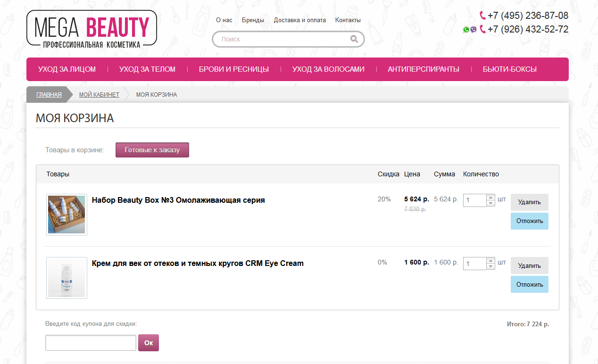
Task: Open the Уход за лицом menu
Action: click(x=67, y=69)
